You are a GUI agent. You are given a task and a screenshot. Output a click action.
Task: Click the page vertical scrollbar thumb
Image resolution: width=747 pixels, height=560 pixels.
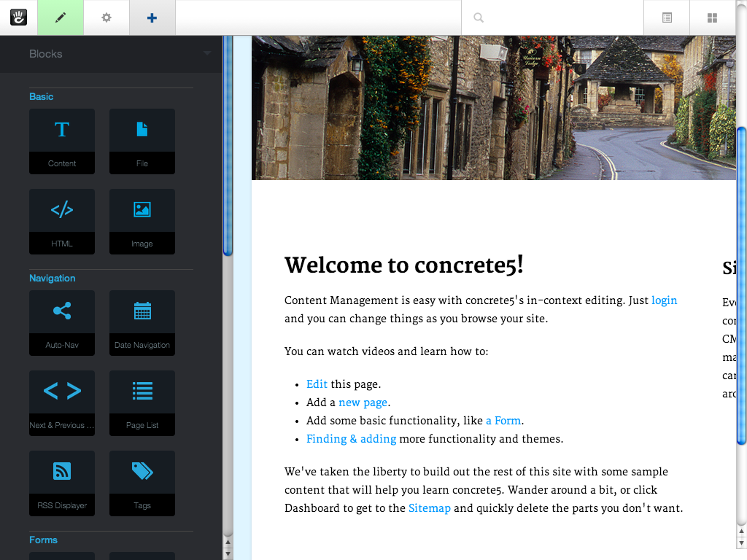click(x=741, y=286)
